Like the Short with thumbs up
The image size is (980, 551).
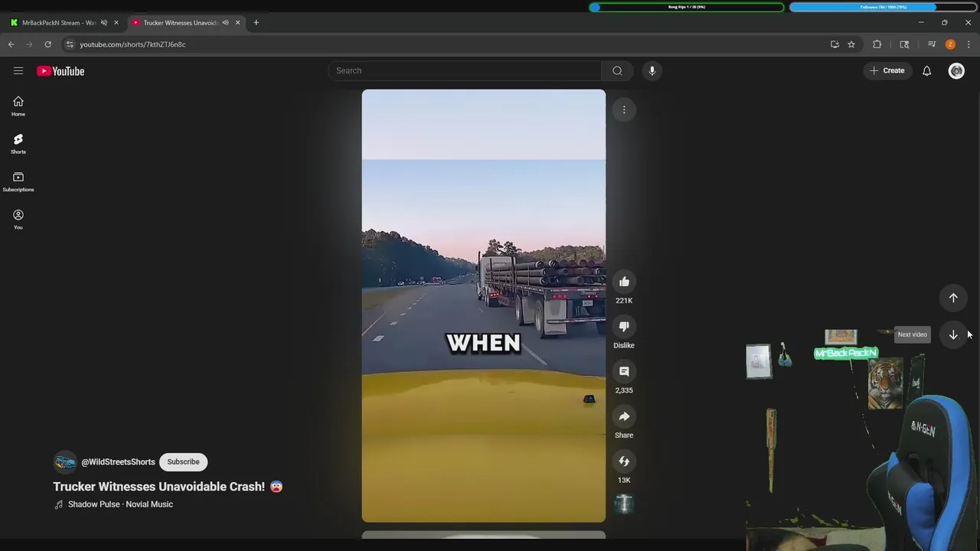[624, 282]
